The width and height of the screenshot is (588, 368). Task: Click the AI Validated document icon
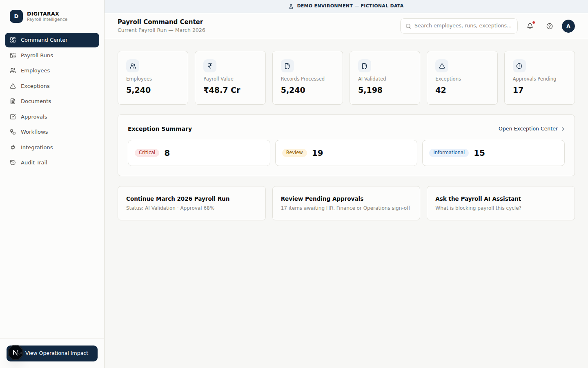click(365, 66)
